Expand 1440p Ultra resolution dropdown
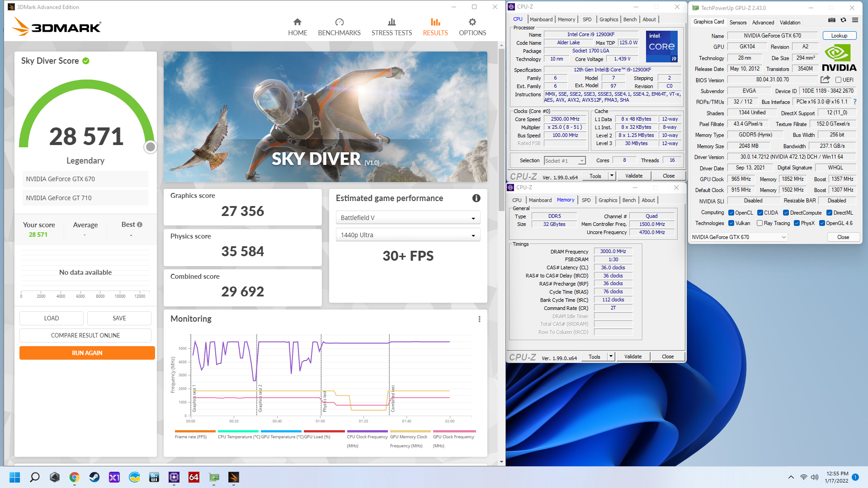This screenshot has width=868, height=488. pos(408,235)
